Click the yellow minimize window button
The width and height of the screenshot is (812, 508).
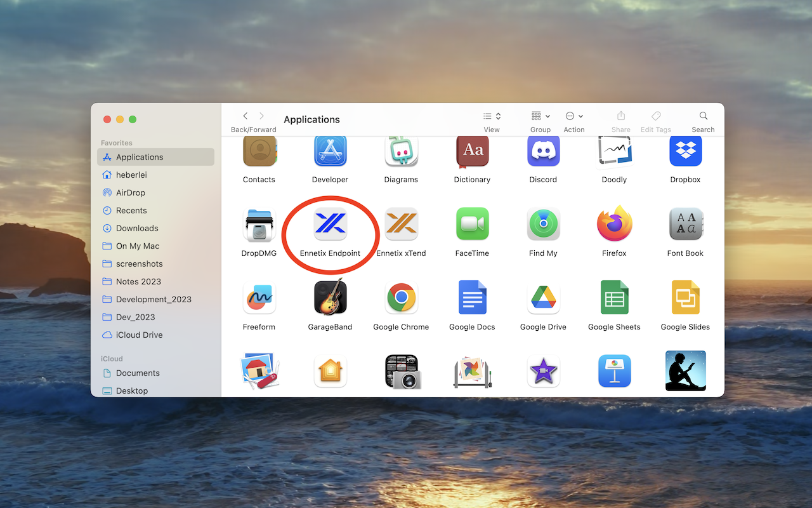click(120, 119)
